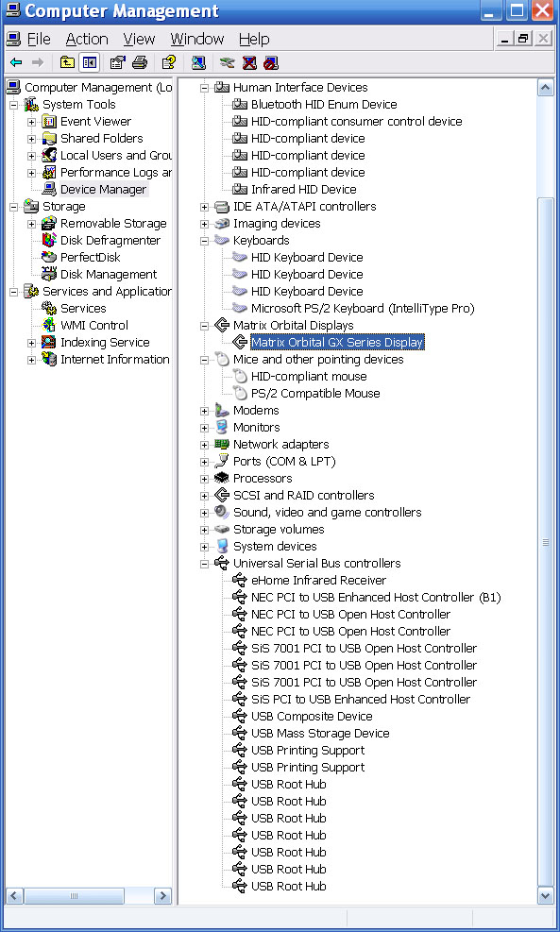Open the Action menu
The height and width of the screenshot is (932, 560).
tap(87, 40)
